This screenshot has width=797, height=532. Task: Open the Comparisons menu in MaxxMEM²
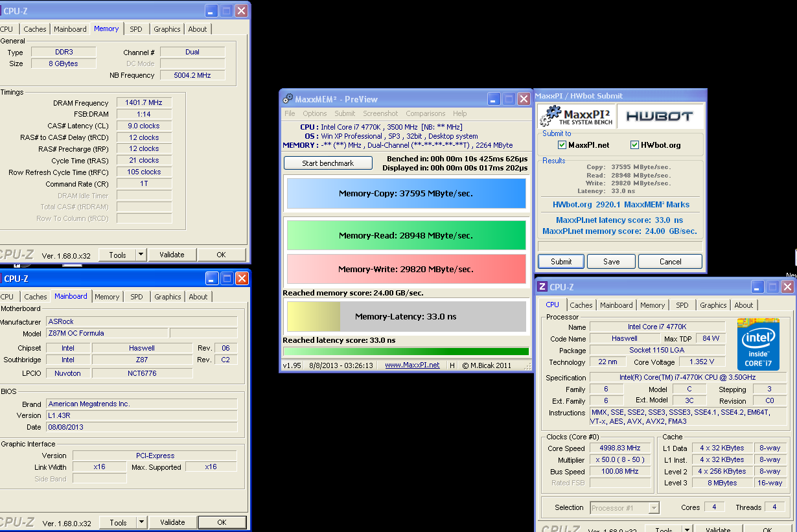(425, 113)
